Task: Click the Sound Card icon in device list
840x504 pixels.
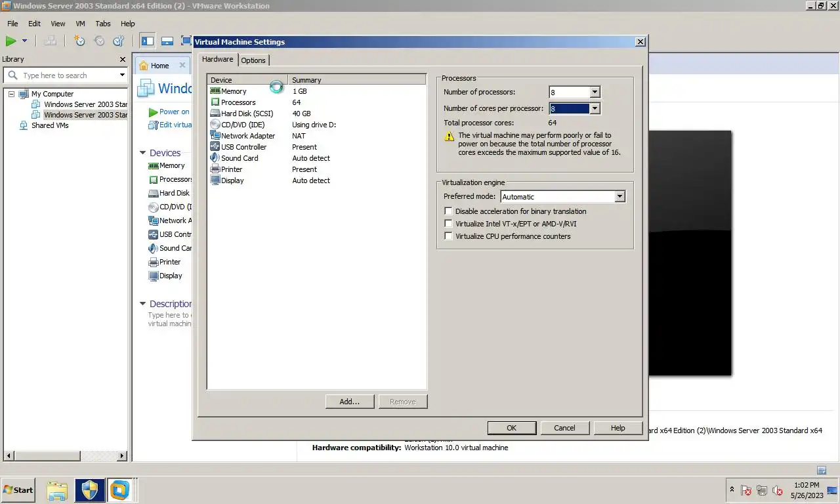Action: [215, 158]
